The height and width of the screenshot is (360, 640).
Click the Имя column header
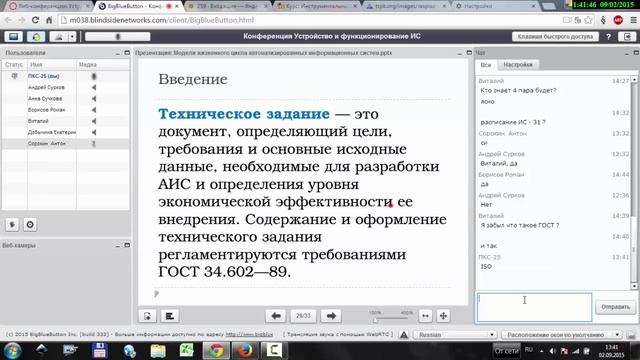[x=51, y=64]
